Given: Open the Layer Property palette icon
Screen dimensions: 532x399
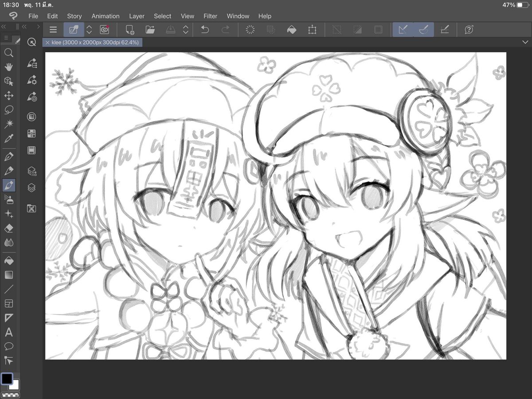Looking at the screenshot, I should 31,171.
